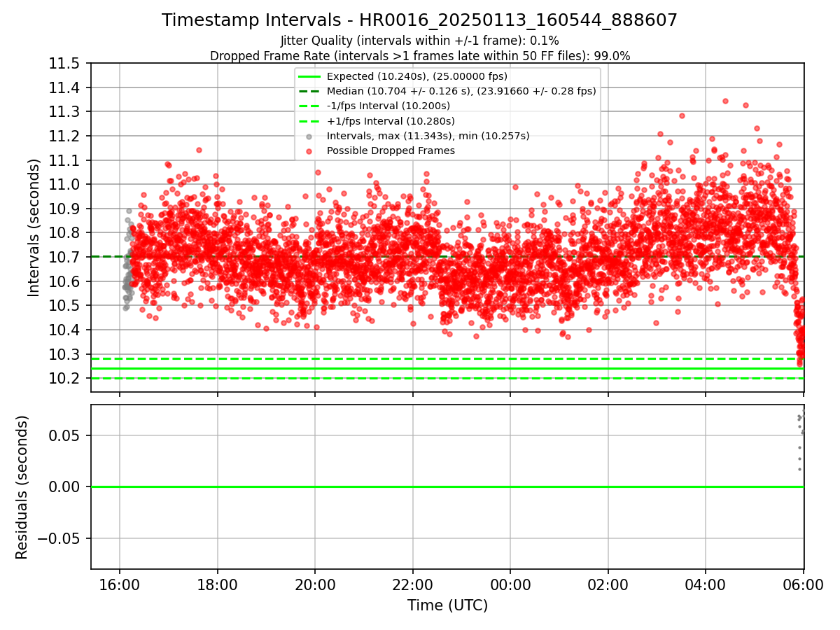Click the gray dot legend marker for Intervals

coord(309,136)
